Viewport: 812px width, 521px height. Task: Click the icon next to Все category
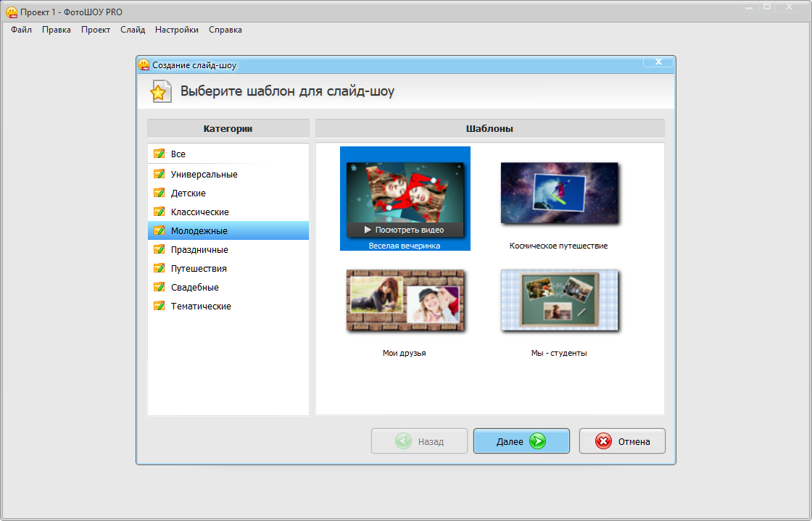pyautogui.click(x=159, y=154)
